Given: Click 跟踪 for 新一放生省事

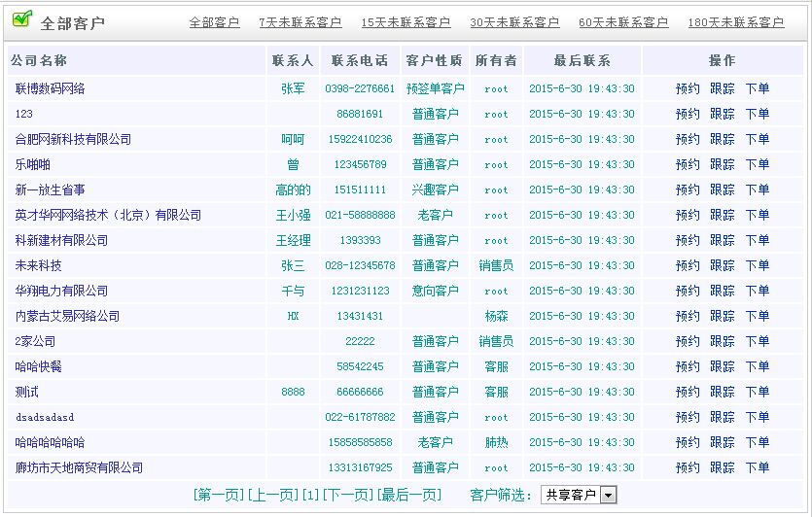Looking at the screenshot, I should pyautogui.click(x=723, y=190).
